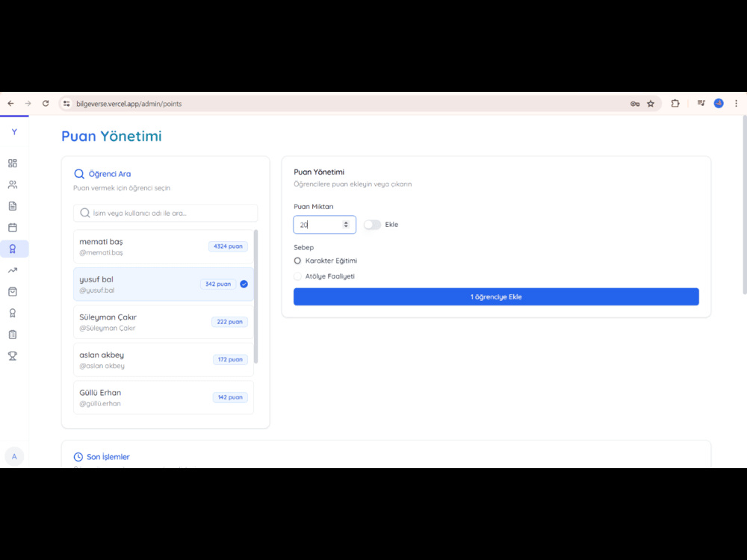The image size is (747, 560).
Task: Open active points award icon in sidebar
Action: coord(13,249)
